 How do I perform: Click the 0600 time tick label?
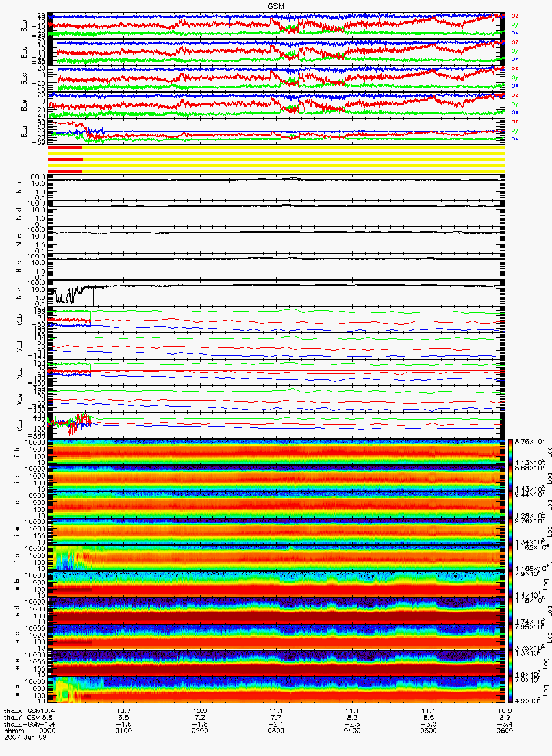click(505, 731)
